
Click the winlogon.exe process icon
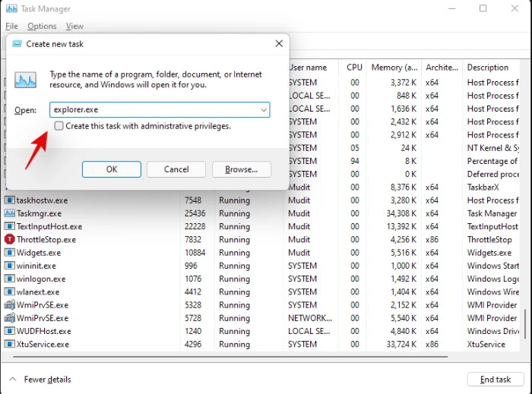click(x=9, y=279)
